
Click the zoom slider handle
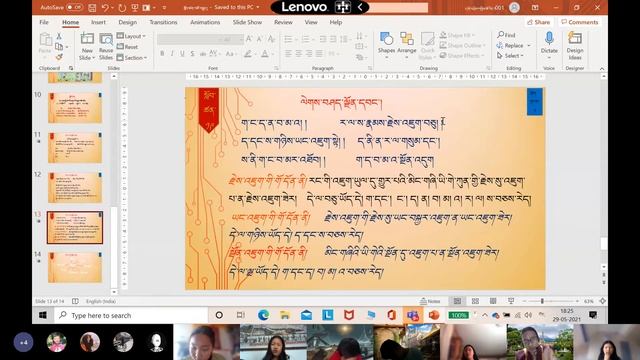(542, 301)
